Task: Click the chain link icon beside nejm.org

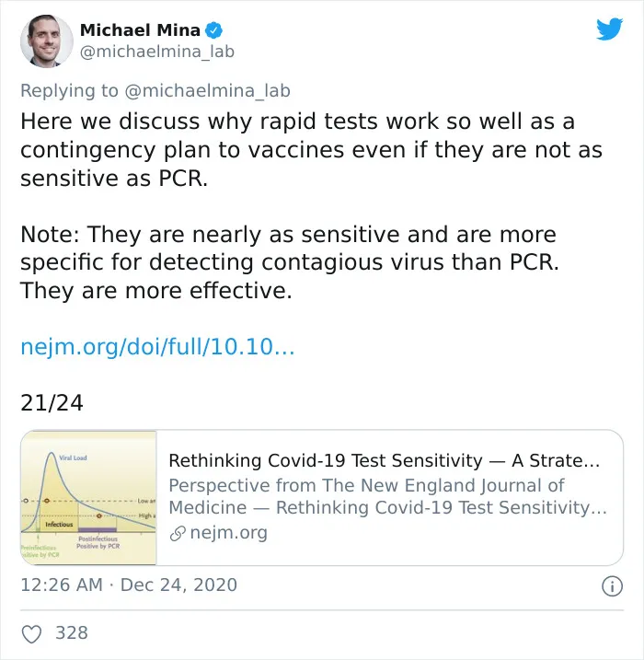Action: [178, 533]
